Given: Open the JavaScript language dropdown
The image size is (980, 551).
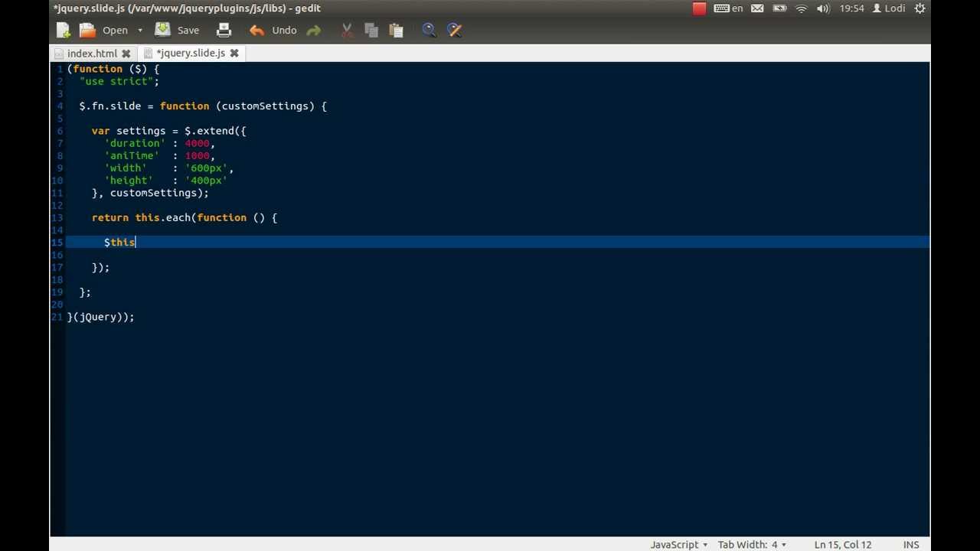Looking at the screenshot, I should (x=679, y=545).
